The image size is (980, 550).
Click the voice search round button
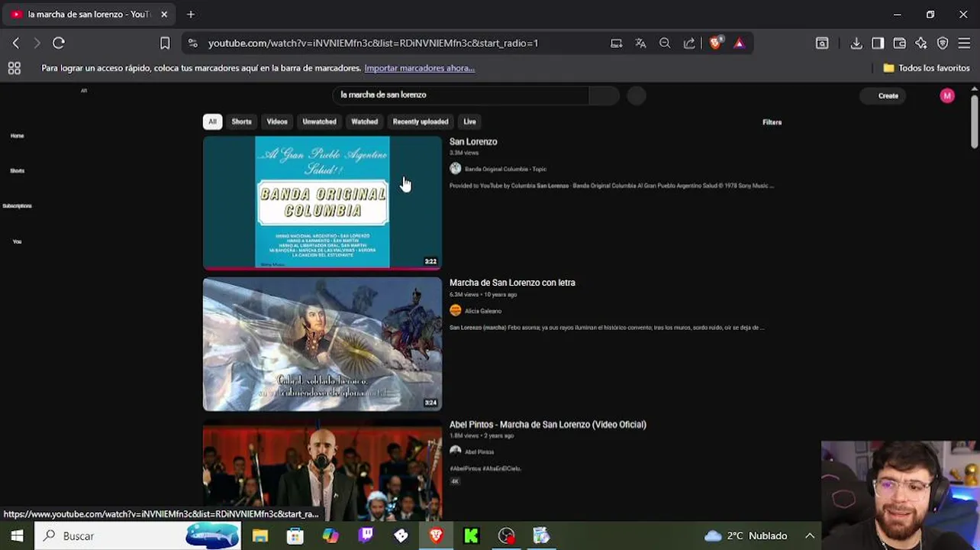(x=637, y=95)
